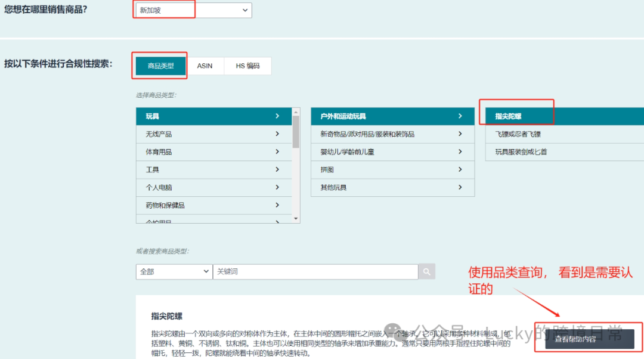This screenshot has width=644, height=359.
Task: Select the 商品类型 search tab
Action: click(160, 66)
